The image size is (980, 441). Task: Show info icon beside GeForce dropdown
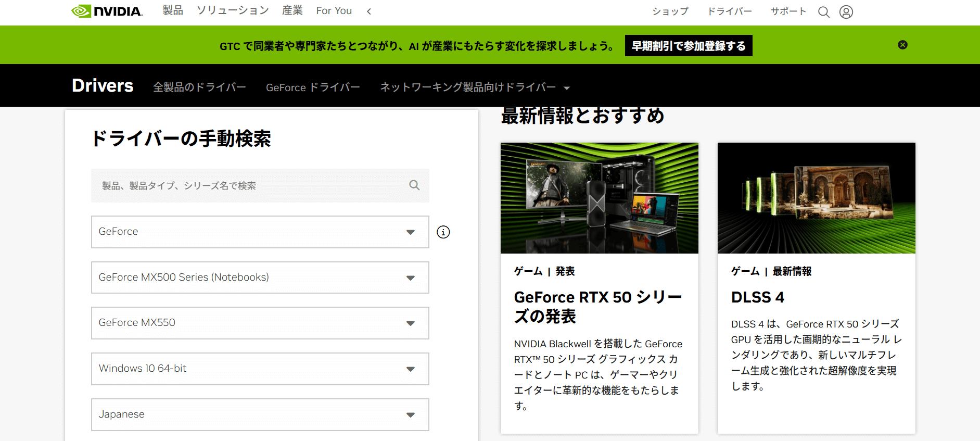(x=443, y=232)
